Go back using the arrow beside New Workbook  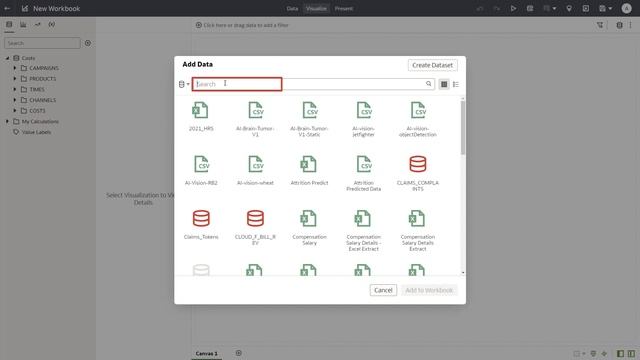7,8
